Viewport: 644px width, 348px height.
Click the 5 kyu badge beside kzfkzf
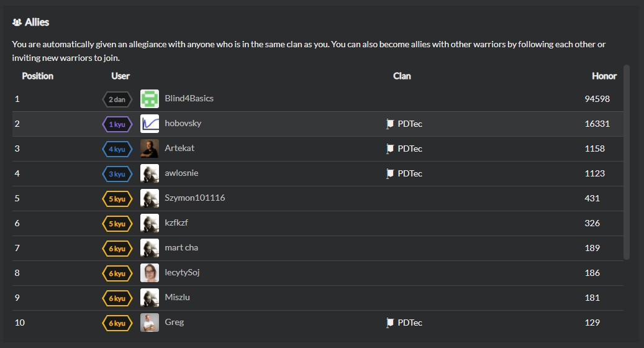coord(117,224)
